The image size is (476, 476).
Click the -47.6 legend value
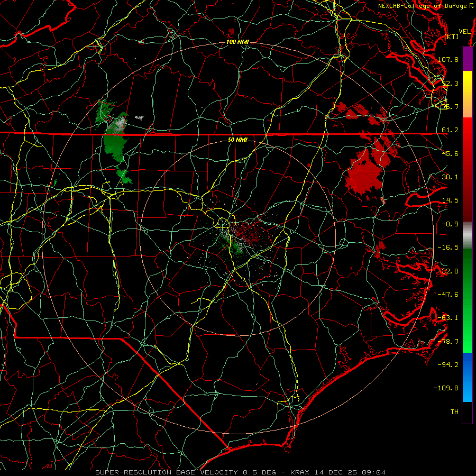click(448, 295)
